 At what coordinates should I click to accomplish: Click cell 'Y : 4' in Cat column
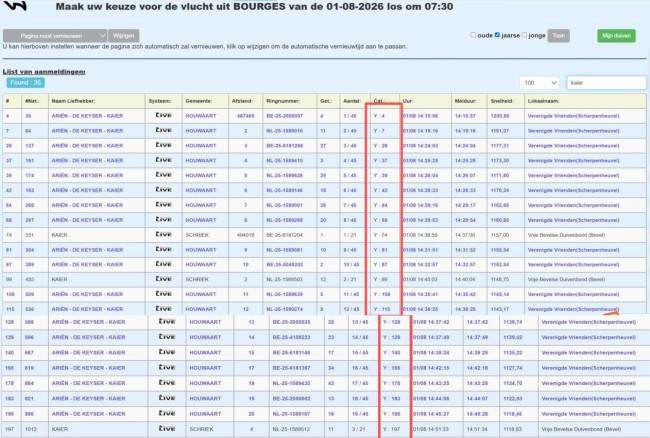tap(379, 116)
